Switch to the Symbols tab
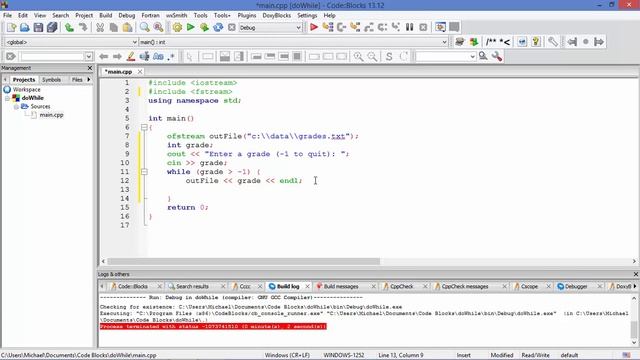 pyautogui.click(x=51, y=80)
